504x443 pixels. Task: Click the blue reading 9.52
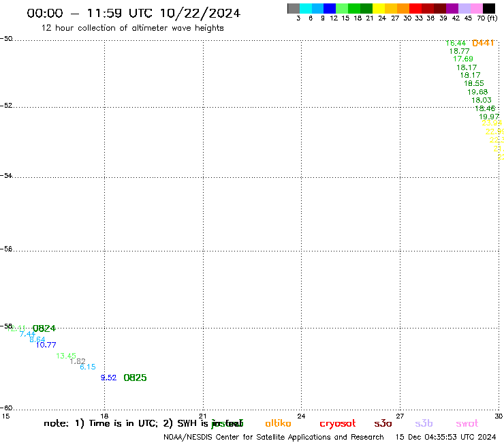[109, 378]
